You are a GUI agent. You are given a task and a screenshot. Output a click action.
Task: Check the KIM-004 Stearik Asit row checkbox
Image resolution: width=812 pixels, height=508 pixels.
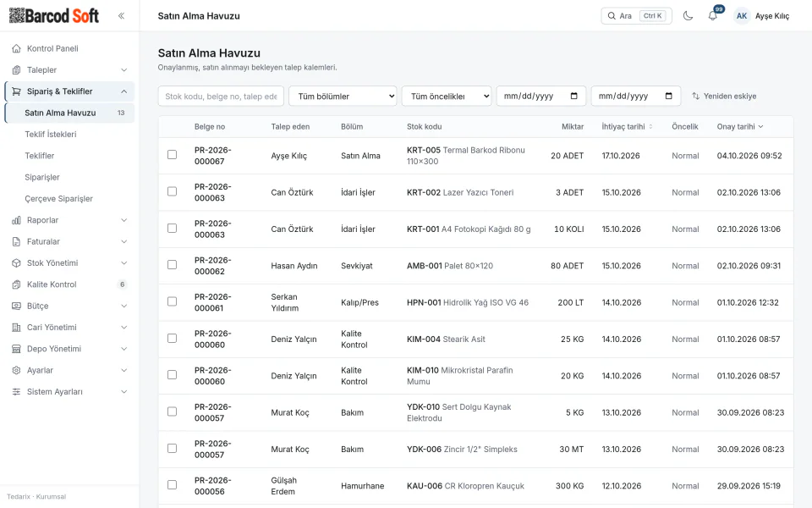172,339
